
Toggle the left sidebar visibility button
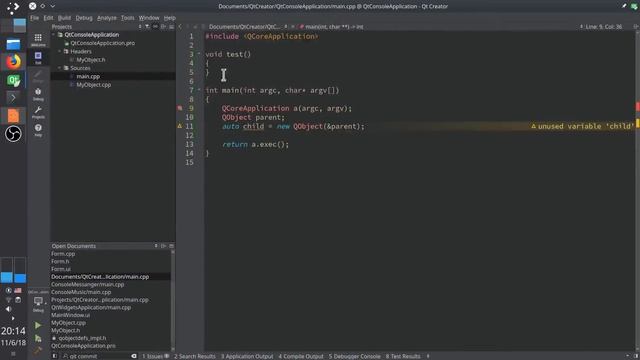coord(55,356)
